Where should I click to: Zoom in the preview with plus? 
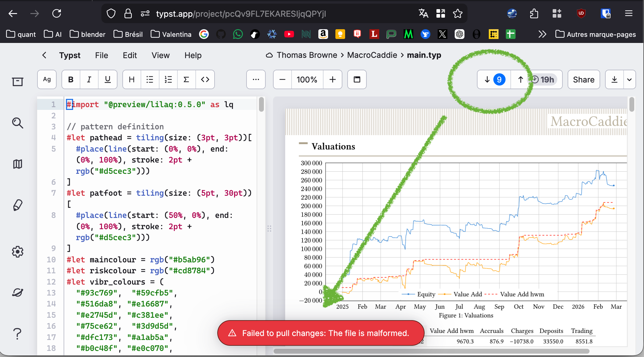(x=332, y=79)
